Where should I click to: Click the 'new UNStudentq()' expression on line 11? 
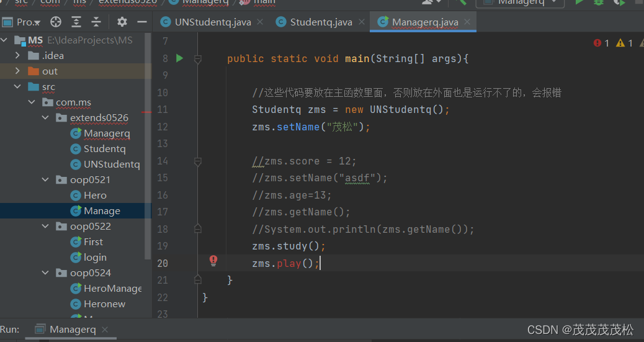[x=395, y=110]
